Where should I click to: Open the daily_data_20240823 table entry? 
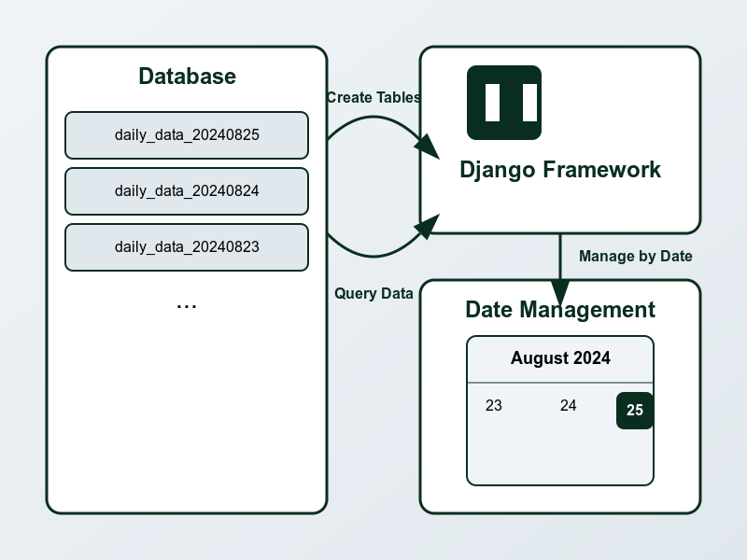pyautogui.click(x=187, y=247)
